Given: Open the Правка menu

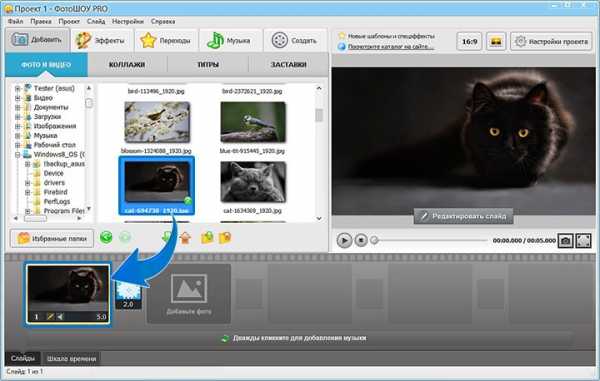Looking at the screenshot, I should click(x=41, y=21).
